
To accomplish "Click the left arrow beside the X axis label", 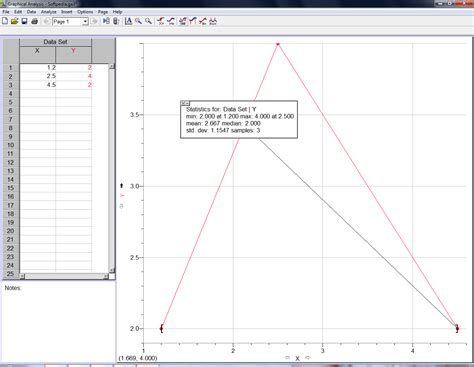I will [287, 358].
